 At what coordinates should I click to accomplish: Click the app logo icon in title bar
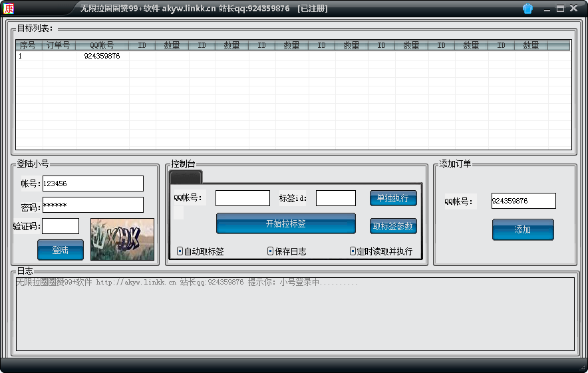(x=9, y=9)
